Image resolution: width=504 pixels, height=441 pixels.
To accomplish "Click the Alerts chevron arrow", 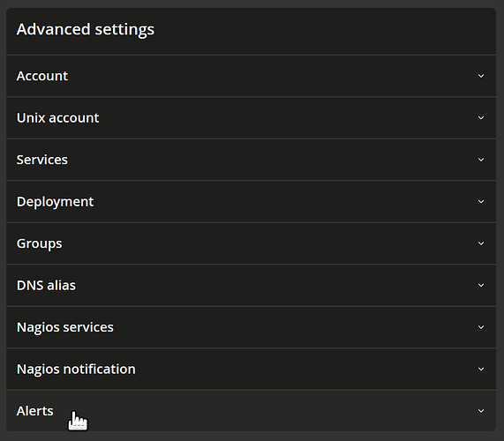I will point(481,411).
